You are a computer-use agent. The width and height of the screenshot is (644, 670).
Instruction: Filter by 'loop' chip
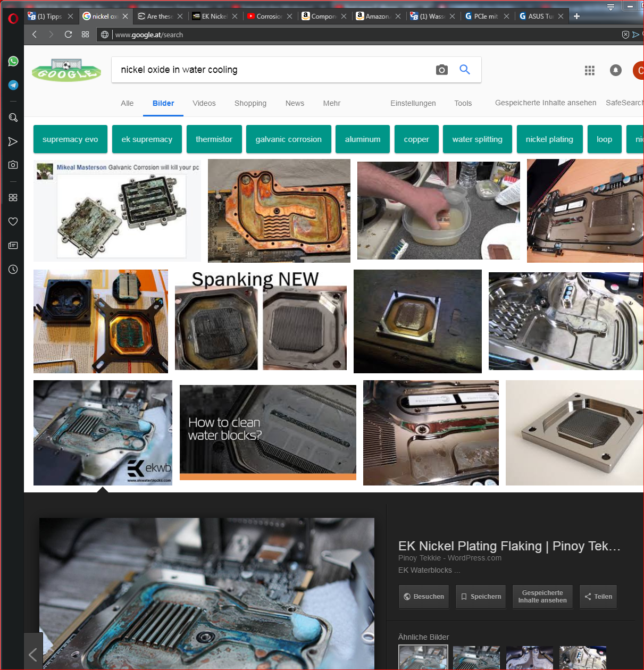(605, 139)
